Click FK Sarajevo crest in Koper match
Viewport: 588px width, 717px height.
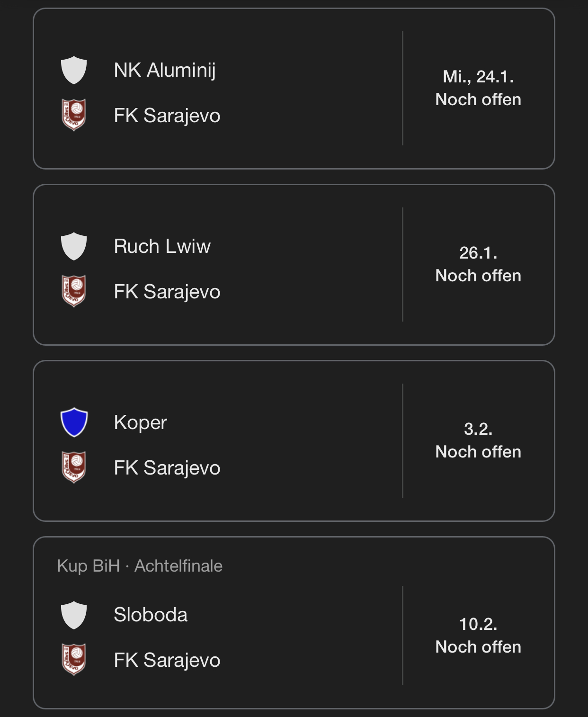pyautogui.click(x=74, y=467)
